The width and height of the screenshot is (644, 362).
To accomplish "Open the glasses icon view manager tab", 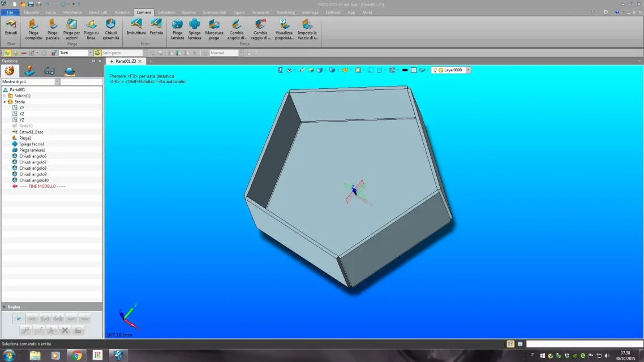I will click(49, 71).
